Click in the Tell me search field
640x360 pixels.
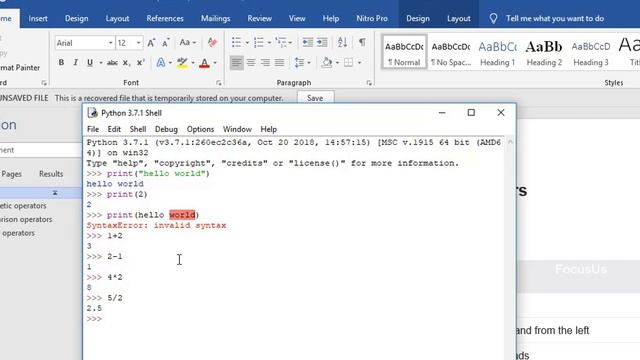(x=555, y=18)
